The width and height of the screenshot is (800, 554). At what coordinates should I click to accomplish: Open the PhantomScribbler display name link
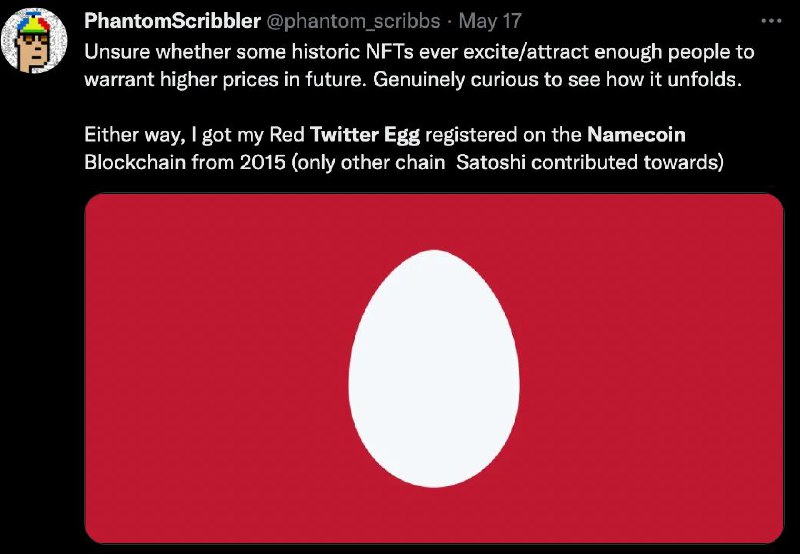(172, 21)
